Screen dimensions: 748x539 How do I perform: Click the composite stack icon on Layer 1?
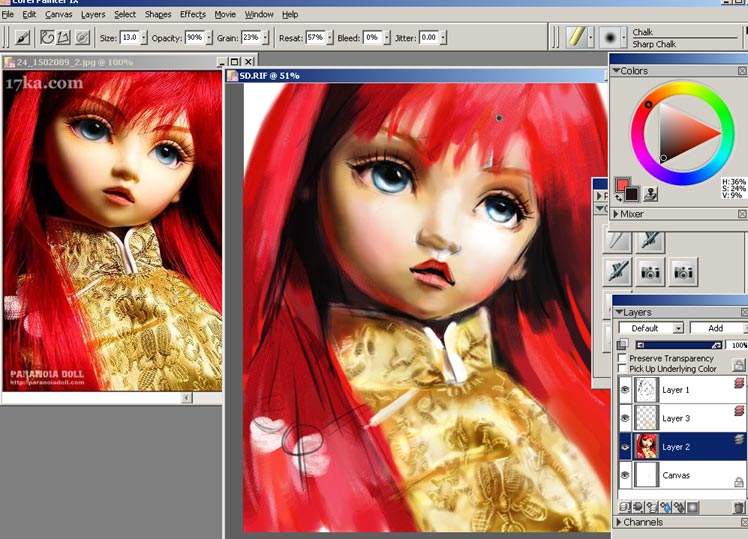pos(739,383)
